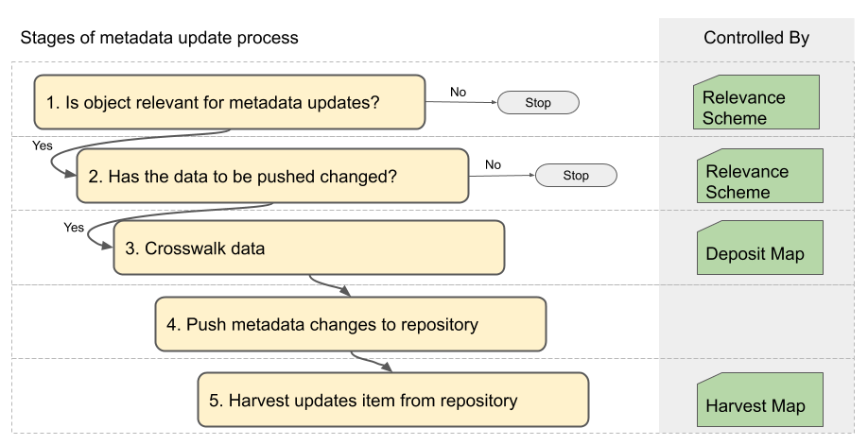868x445 pixels.
Task: Click the arrow from Crosswalk data to step 4
Action: tap(330, 285)
